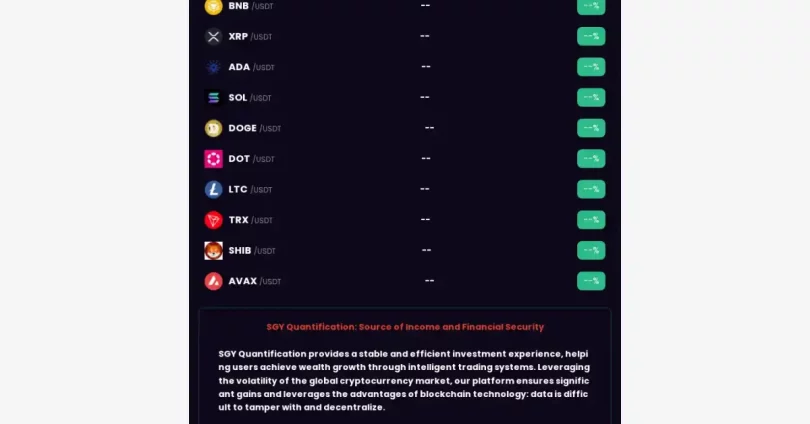Screen dimensions: 810x424
Task: Select the DOGE coin logo
Action: pos(213,128)
